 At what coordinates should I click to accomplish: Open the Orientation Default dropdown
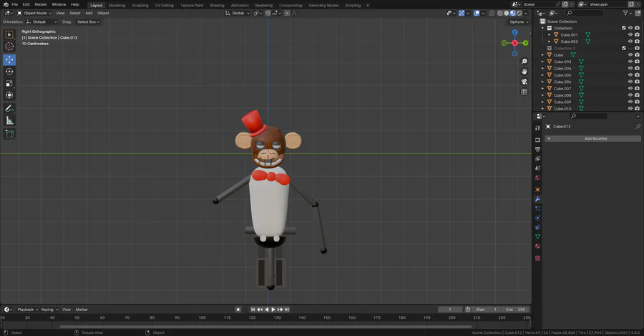[42, 21]
